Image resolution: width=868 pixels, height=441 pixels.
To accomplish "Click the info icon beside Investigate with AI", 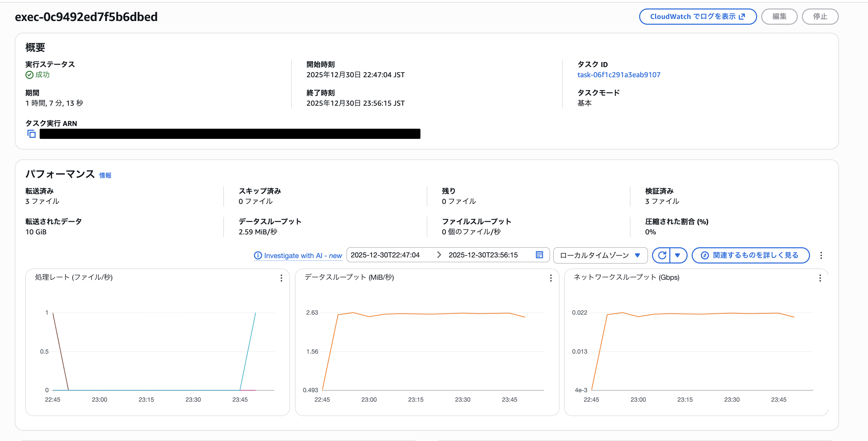I will (257, 255).
